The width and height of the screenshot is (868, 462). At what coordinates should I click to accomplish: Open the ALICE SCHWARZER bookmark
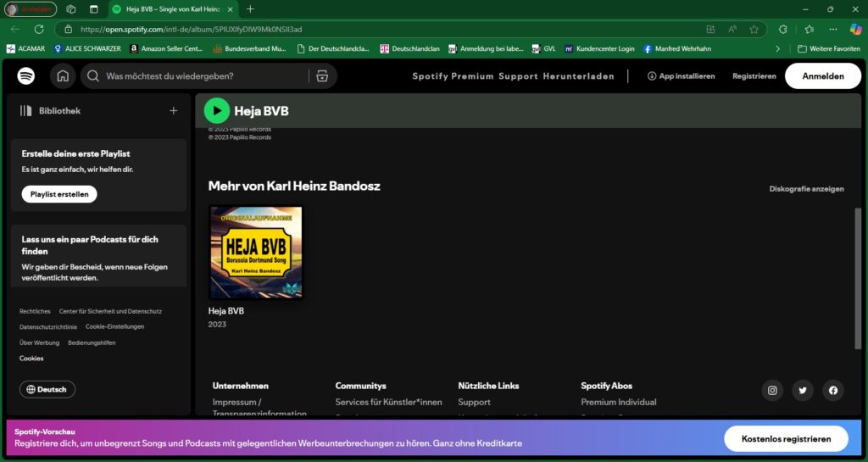point(87,48)
